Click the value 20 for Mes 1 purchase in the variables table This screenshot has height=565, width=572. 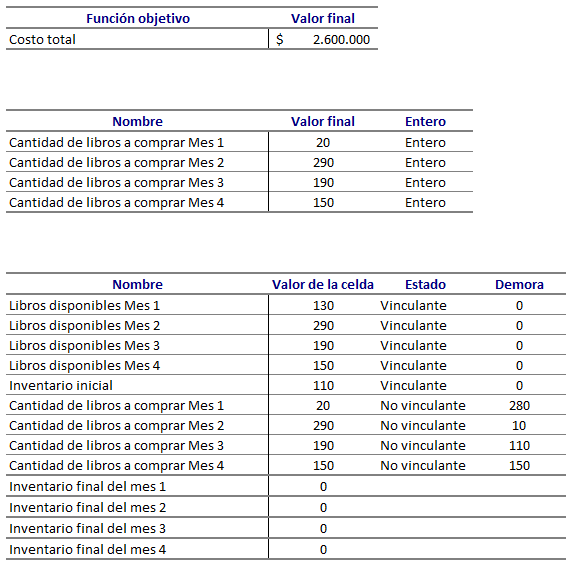coord(323,142)
